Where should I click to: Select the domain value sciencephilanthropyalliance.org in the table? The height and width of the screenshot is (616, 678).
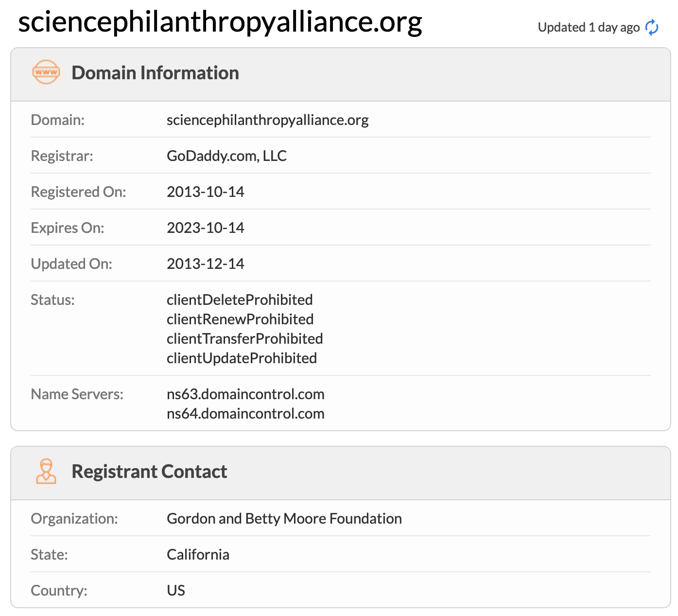click(268, 120)
